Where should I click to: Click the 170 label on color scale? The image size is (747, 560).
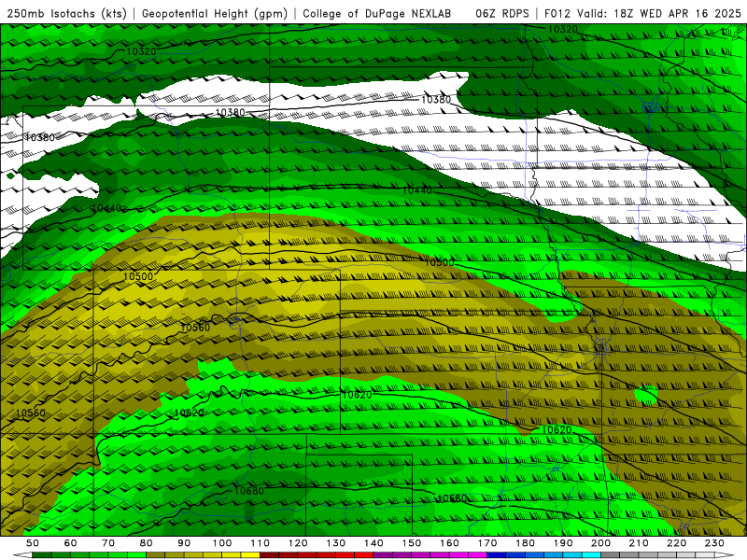point(487,543)
